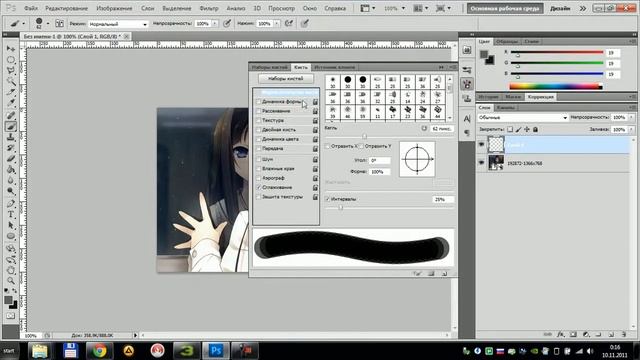Select the Hand tool in the toolbox
This screenshot has height=360, width=640.
11,270
